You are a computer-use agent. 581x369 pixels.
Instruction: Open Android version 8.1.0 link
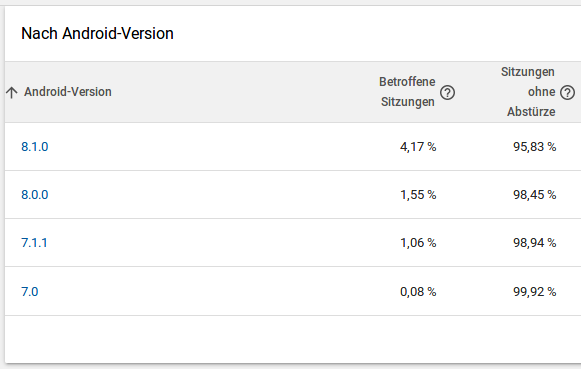pyautogui.click(x=34, y=147)
